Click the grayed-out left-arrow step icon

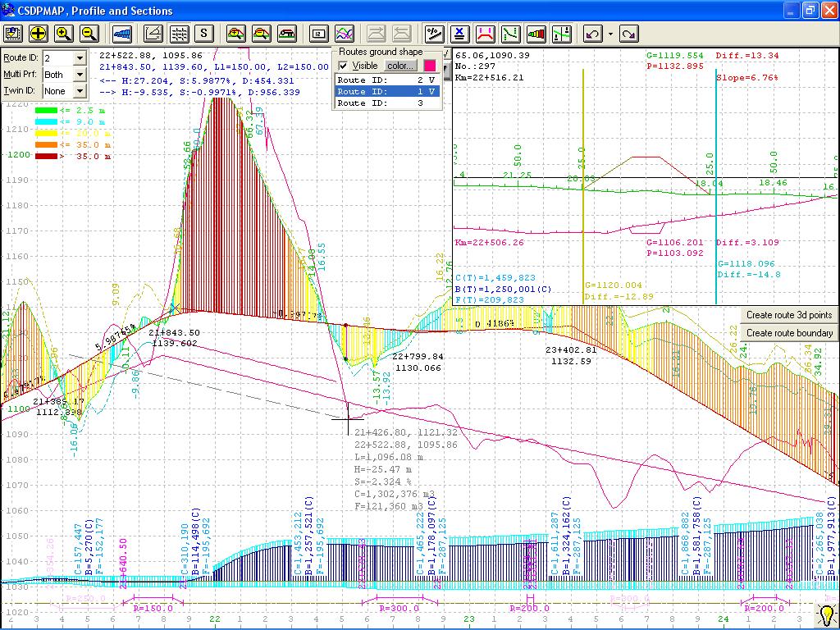click(402, 34)
